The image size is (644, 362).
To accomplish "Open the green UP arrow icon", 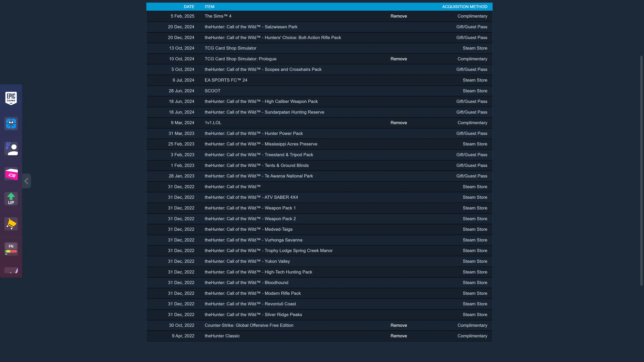I will 11,199.
